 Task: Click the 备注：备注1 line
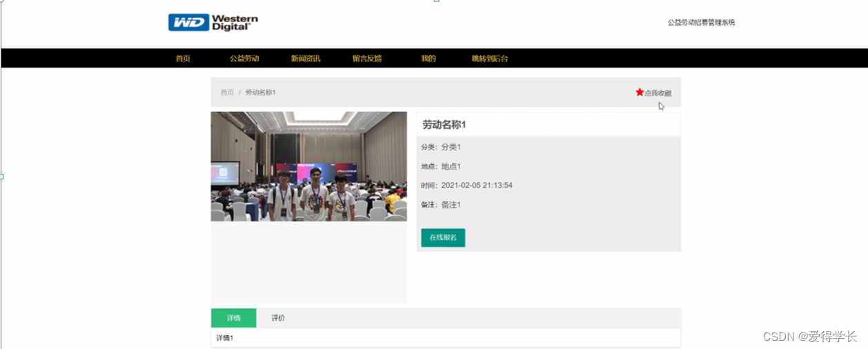tap(441, 205)
